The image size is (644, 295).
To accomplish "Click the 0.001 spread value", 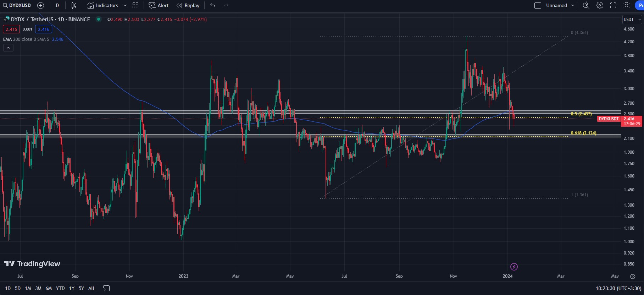I will point(27,29).
